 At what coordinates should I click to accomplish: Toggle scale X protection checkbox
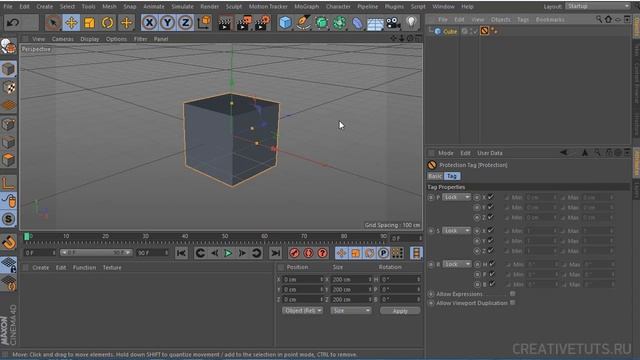click(x=491, y=230)
